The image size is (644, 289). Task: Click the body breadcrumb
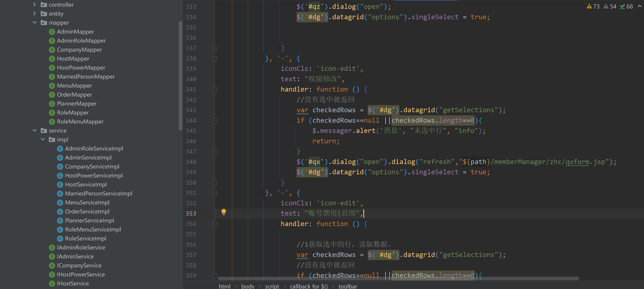[248, 286]
